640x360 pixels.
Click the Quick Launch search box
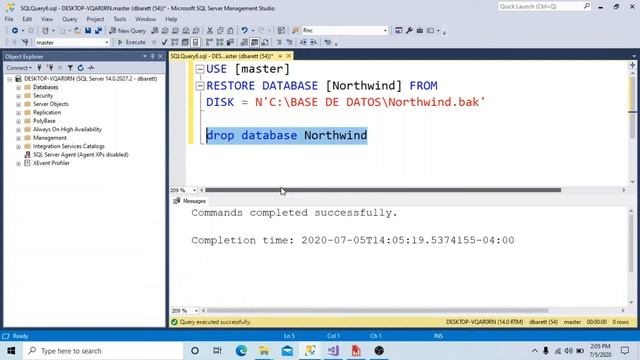tap(544, 7)
